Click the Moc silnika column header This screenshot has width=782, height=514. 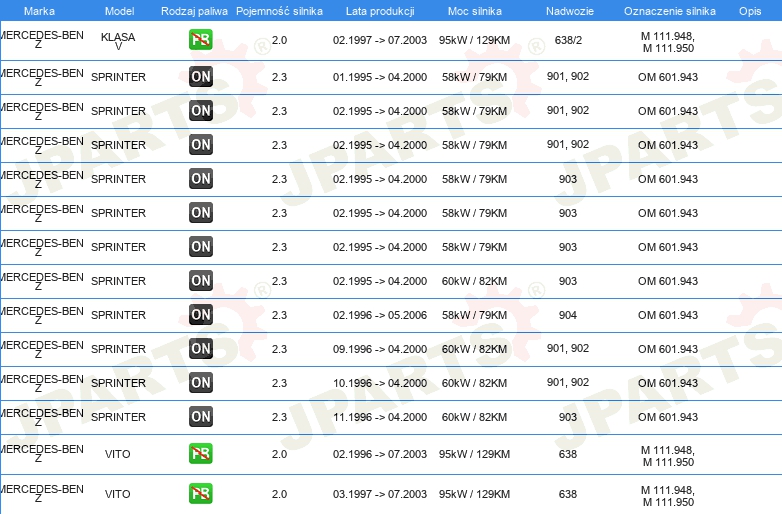point(475,11)
